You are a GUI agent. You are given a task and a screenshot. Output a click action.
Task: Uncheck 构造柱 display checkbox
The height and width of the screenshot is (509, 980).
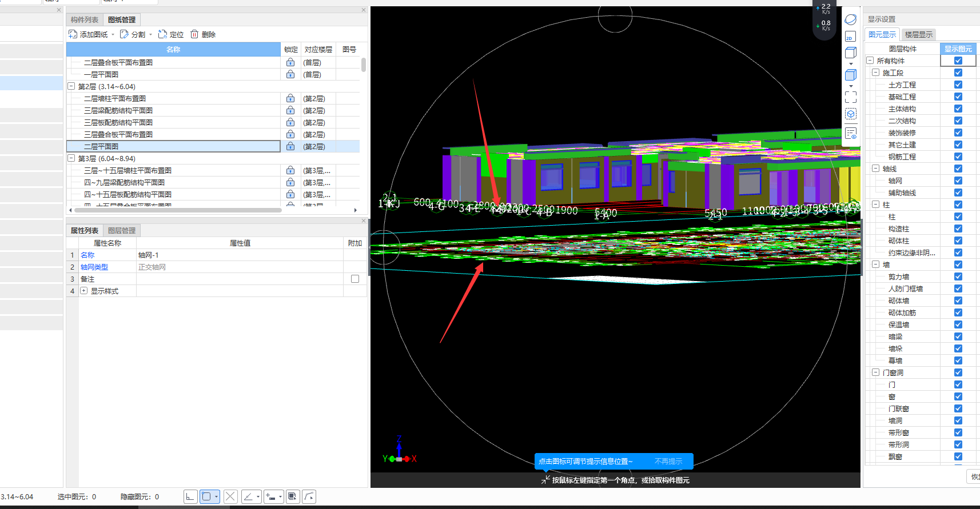(x=958, y=229)
